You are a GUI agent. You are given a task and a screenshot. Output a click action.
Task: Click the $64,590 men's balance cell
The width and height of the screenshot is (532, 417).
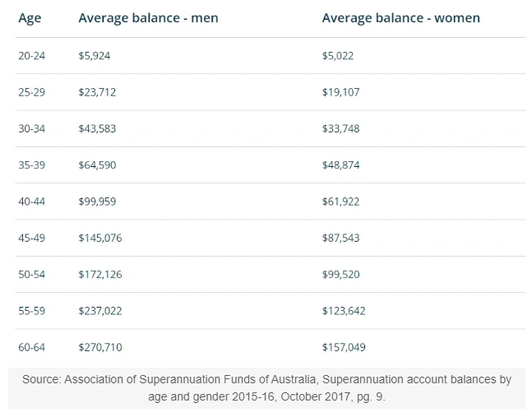tap(97, 165)
